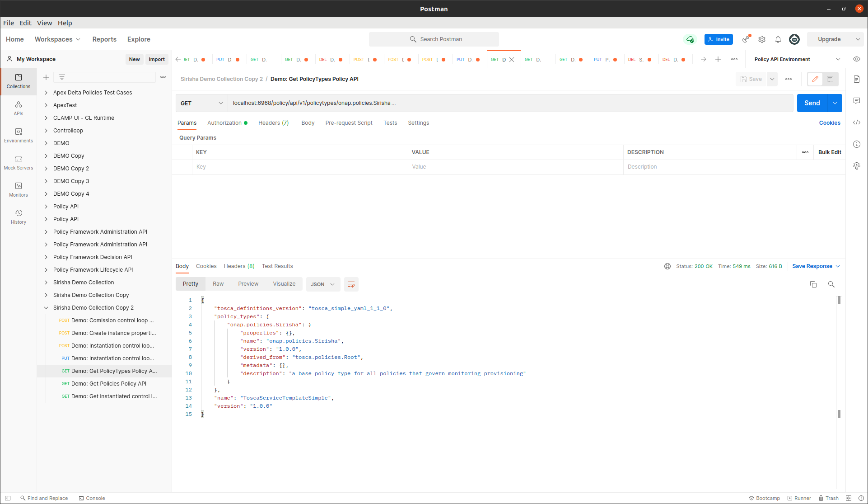Open the capture requests satellite icon
This screenshot has width=868, height=504.
pyautogui.click(x=746, y=39)
